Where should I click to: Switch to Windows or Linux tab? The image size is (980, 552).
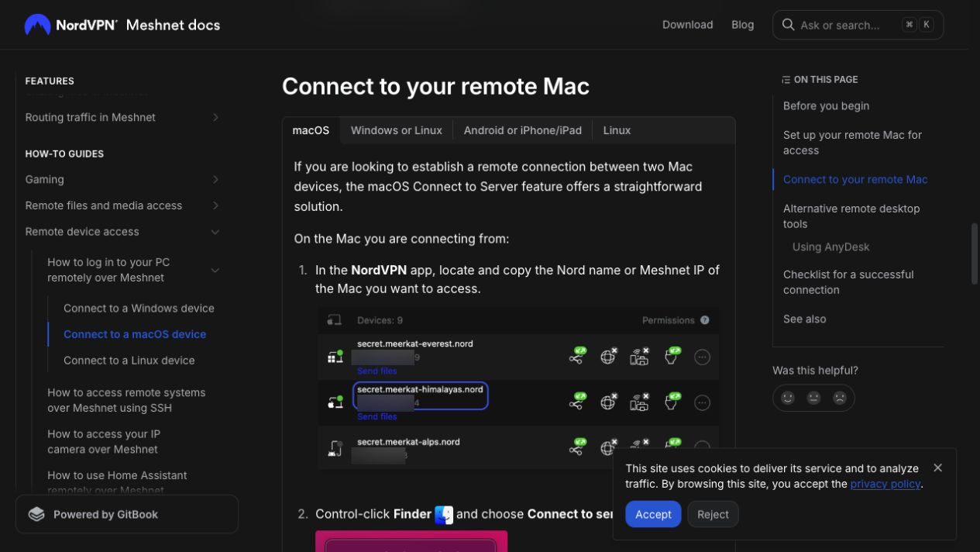click(396, 130)
